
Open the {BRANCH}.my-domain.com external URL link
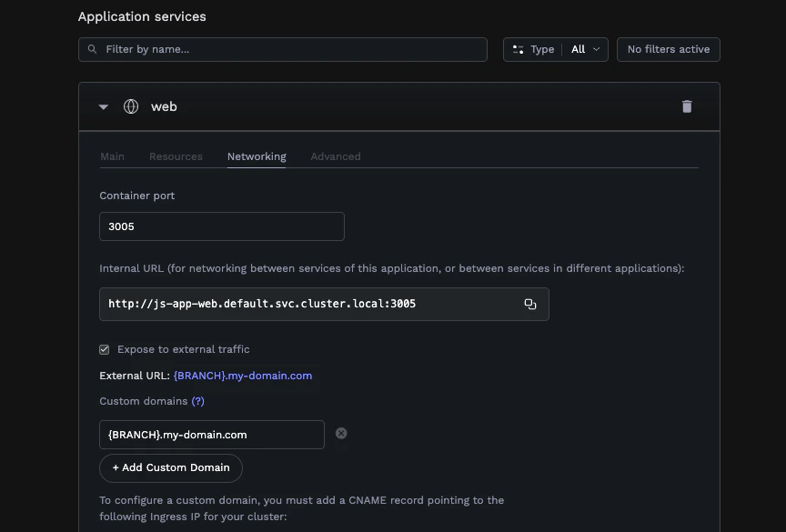pyautogui.click(x=243, y=376)
